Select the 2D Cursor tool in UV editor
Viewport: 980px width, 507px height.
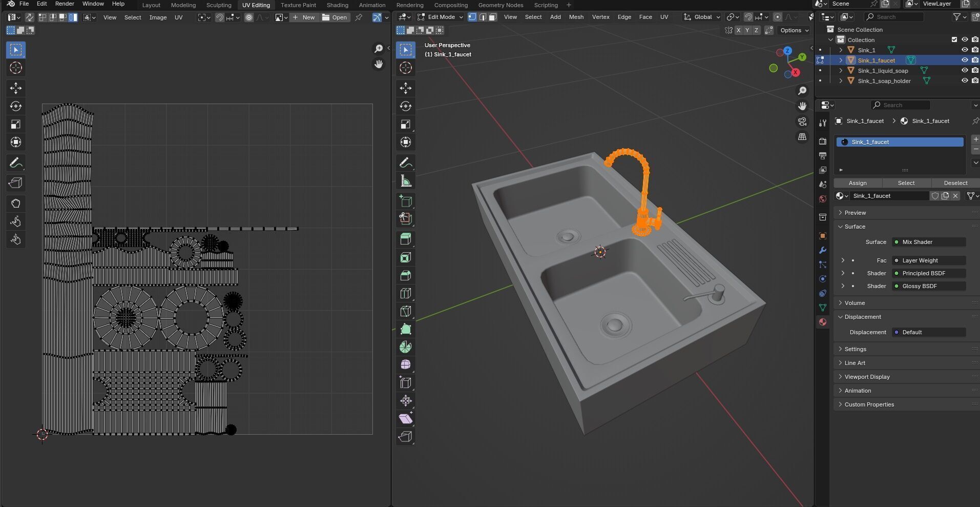coord(16,68)
